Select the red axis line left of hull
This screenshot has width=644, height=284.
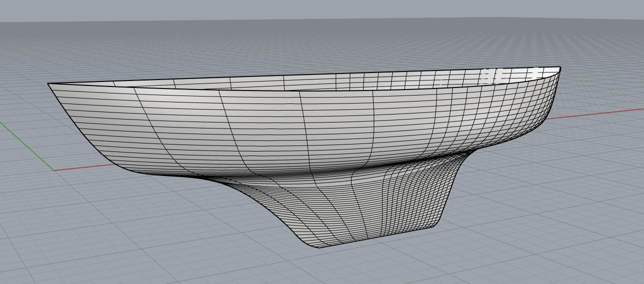(85, 166)
